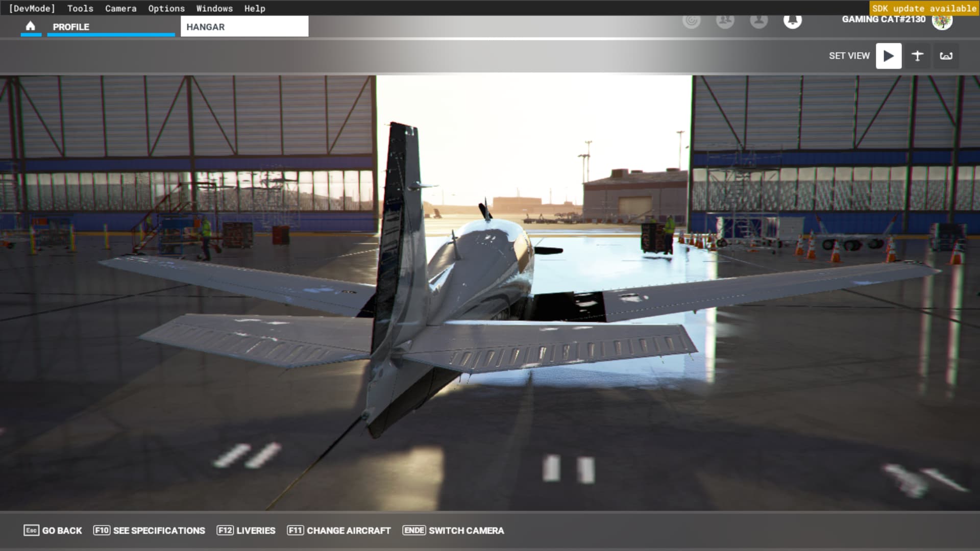
Task: Open the LIVERIES option
Action: [x=246, y=531]
